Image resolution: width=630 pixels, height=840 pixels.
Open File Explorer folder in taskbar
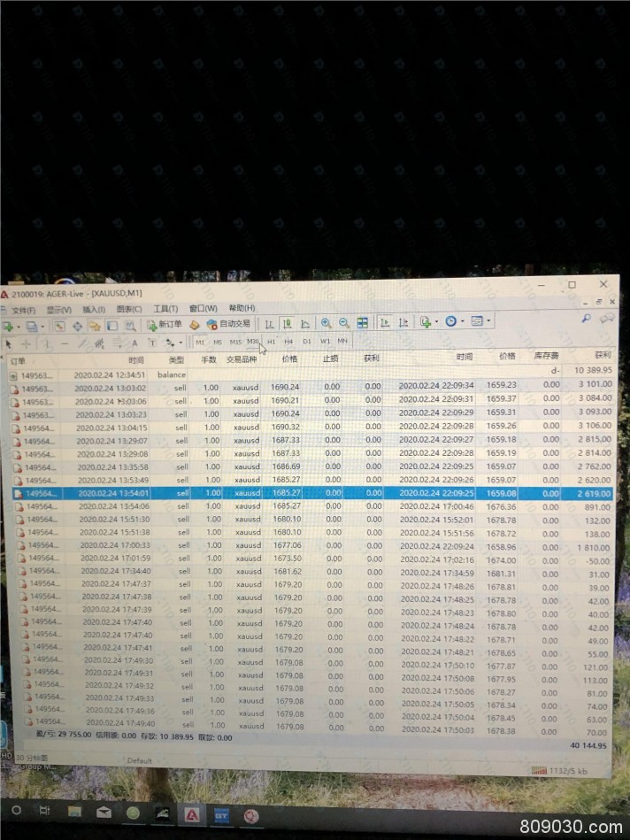[x=74, y=813]
